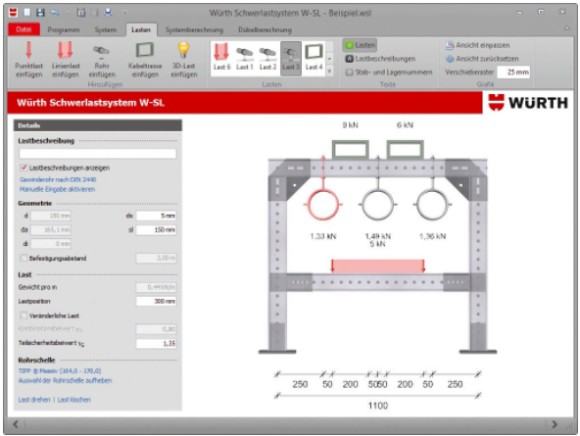Click the Ansicht einpassen fit view icon

(x=449, y=45)
